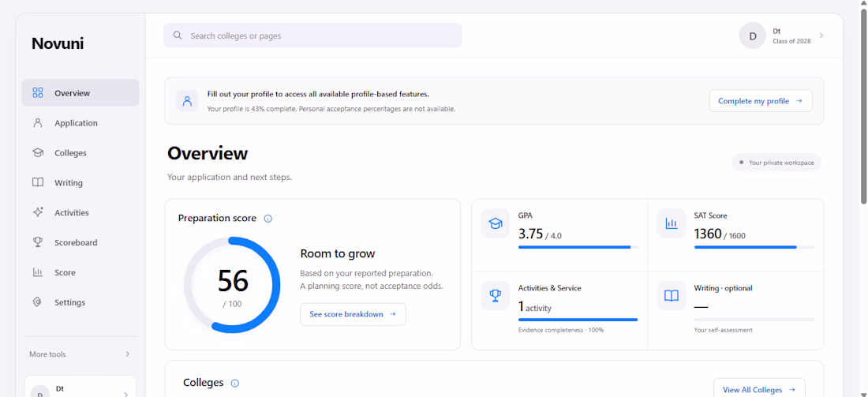Click the profile person icon in banner

[x=187, y=101]
